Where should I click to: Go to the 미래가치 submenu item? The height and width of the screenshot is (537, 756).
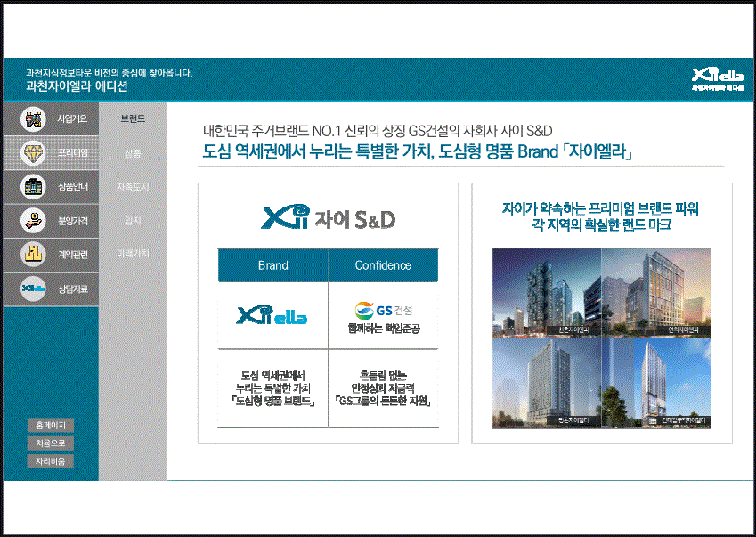tap(133, 254)
